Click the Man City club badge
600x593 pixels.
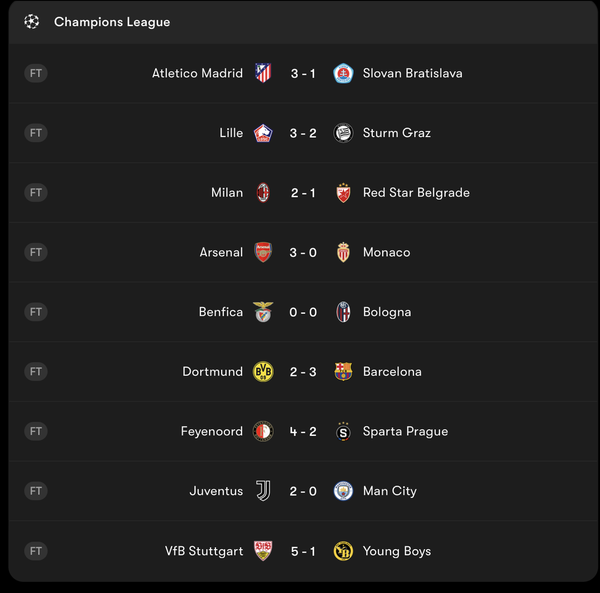pyautogui.click(x=343, y=491)
